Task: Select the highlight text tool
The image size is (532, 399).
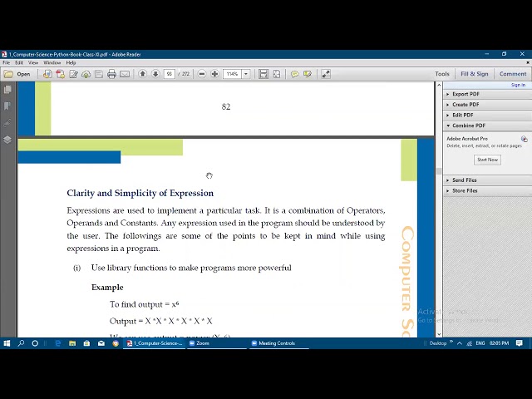Action: [308, 74]
